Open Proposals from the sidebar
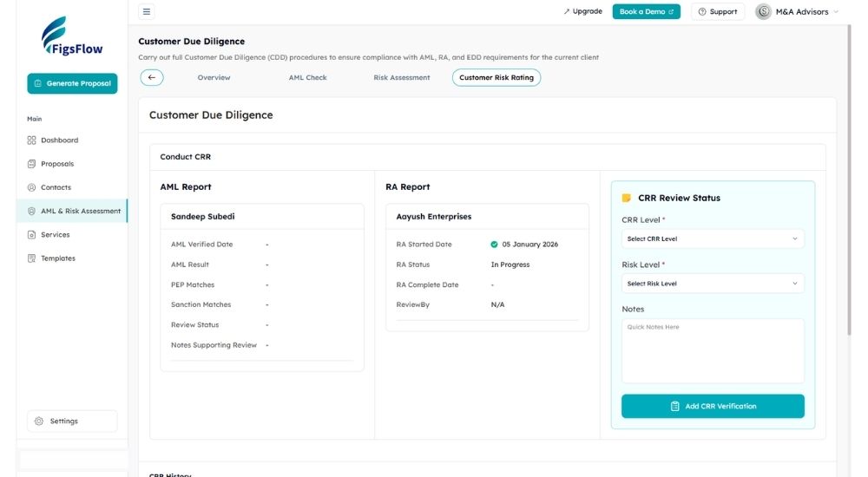The height and width of the screenshot is (477, 868). (x=72, y=164)
